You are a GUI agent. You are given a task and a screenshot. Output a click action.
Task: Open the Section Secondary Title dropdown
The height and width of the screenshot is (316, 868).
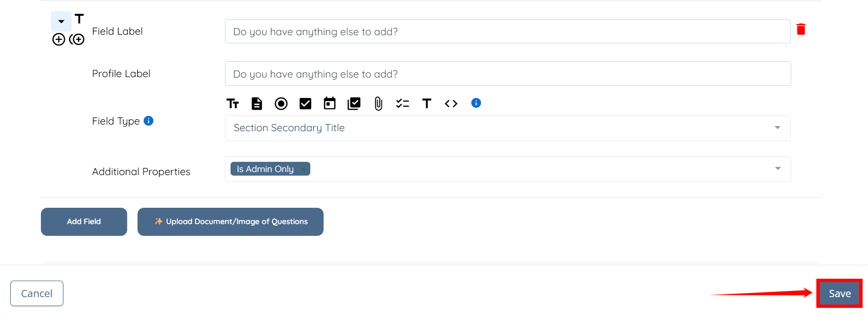tap(508, 128)
